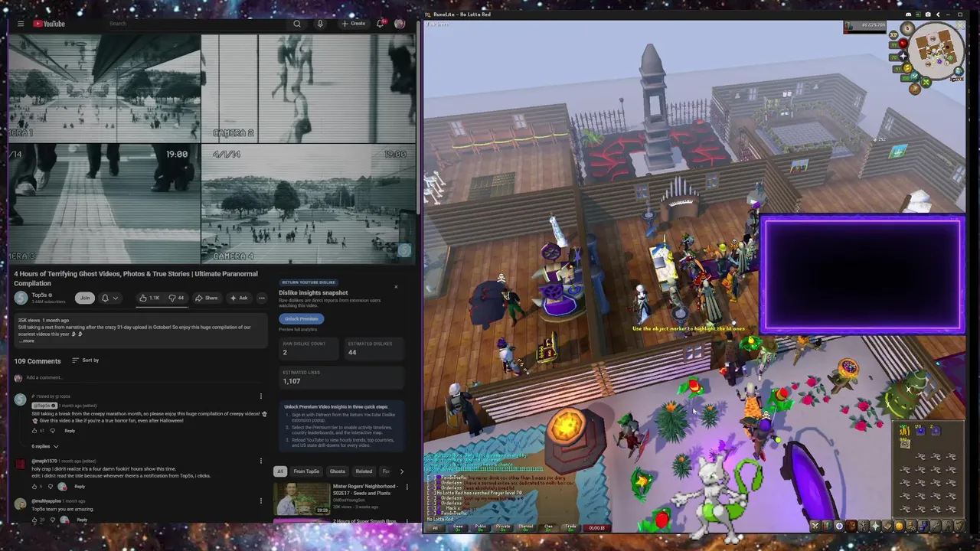Click the first item in the inventory
Viewport: 980px width, 551px height.
(x=905, y=432)
